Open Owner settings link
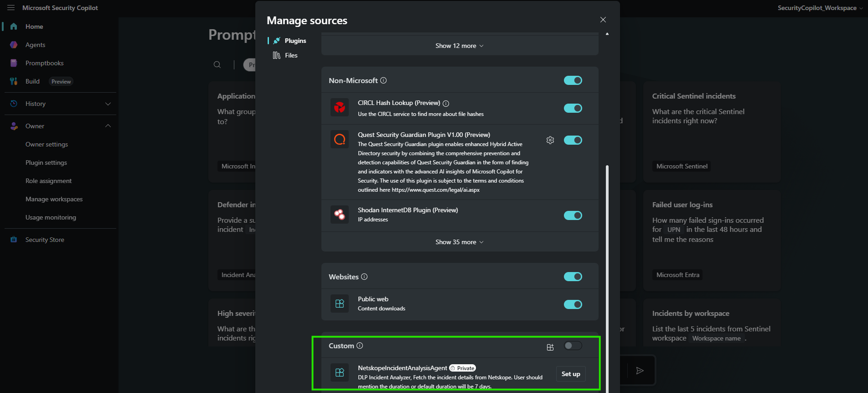This screenshot has height=393, width=868. [46, 144]
